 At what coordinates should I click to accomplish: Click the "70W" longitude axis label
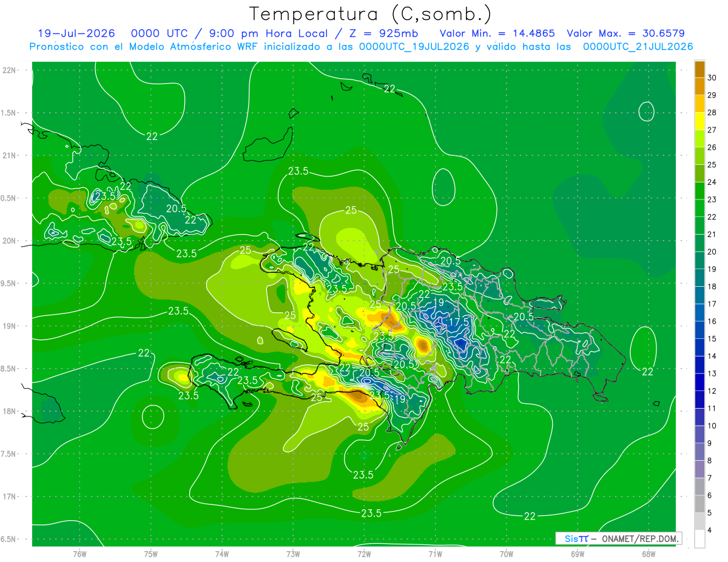click(x=507, y=554)
